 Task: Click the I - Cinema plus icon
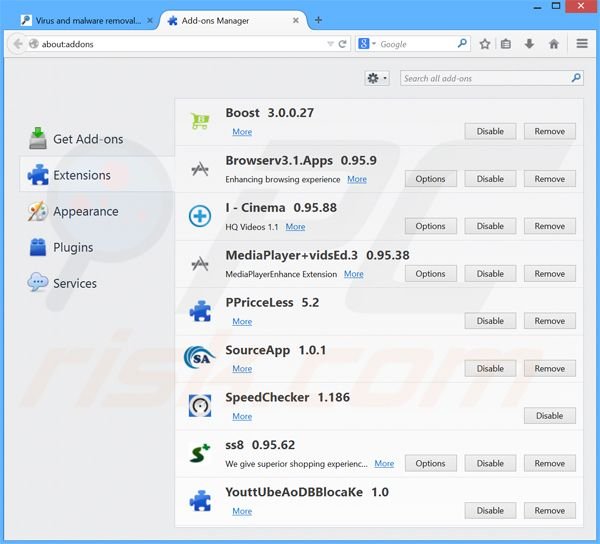pyautogui.click(x=200, y=216)
